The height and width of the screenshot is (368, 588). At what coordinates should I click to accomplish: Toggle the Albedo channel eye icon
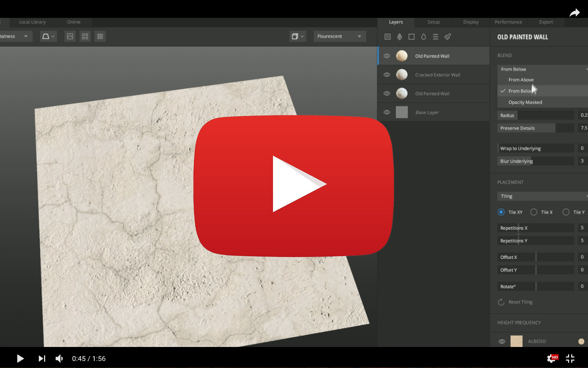[502, 341]
